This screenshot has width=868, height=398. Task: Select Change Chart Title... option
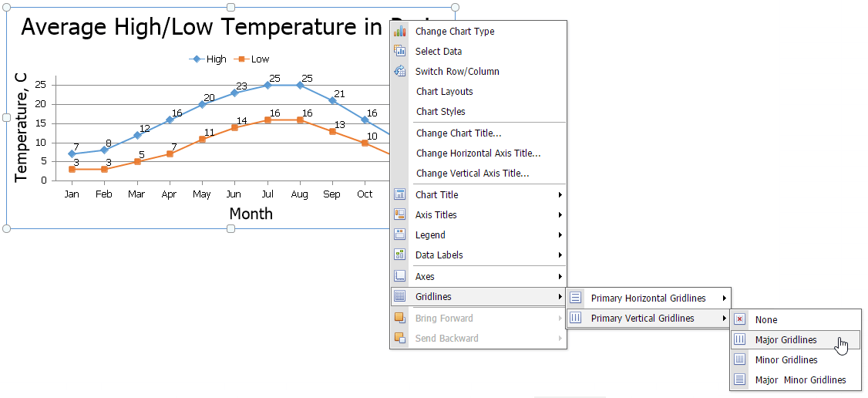tap(458, 133)
